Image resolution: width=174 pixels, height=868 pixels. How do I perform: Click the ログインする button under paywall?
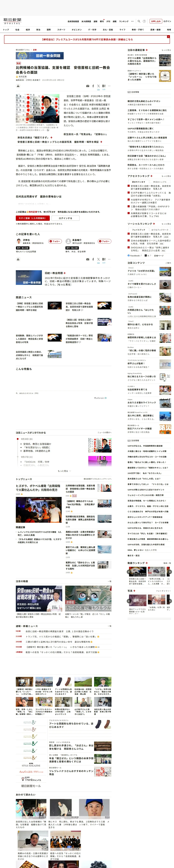65,218
